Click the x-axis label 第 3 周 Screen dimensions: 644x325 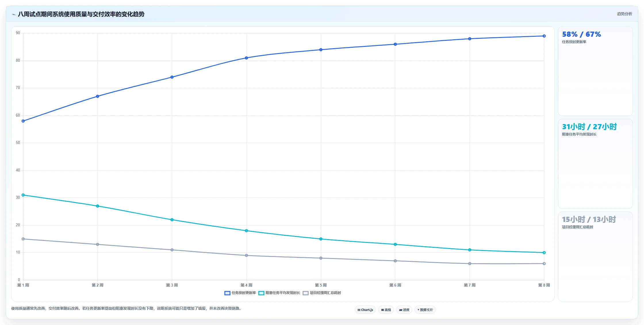coord(172,285)
